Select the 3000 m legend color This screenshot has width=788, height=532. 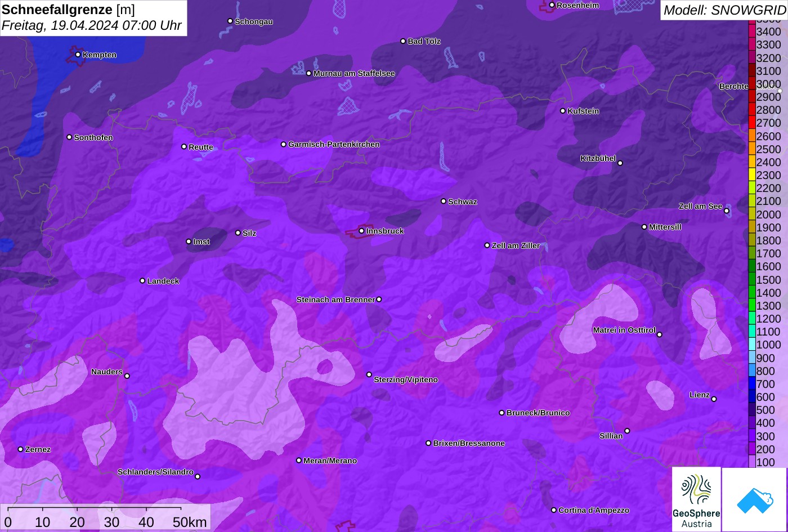tap(752, 84)
